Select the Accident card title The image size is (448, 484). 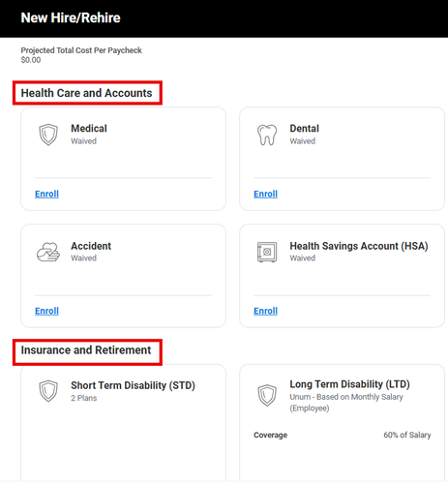pos(91,246)
